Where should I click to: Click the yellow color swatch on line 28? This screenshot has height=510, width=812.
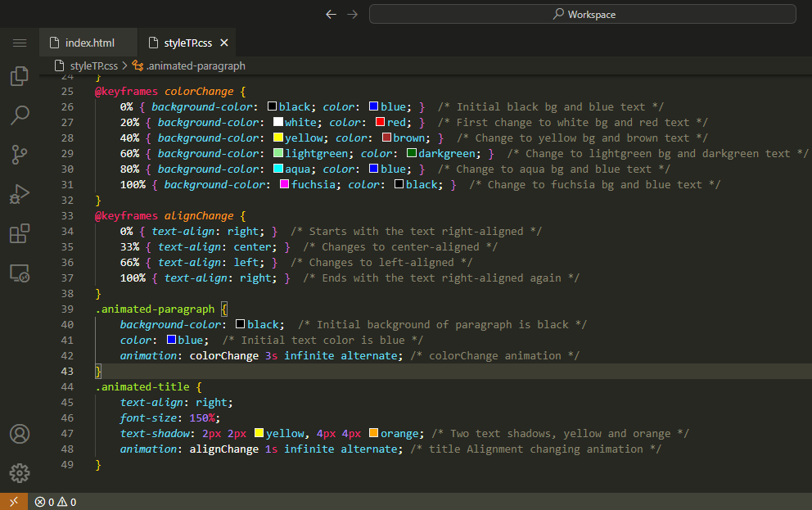[278, 138]
